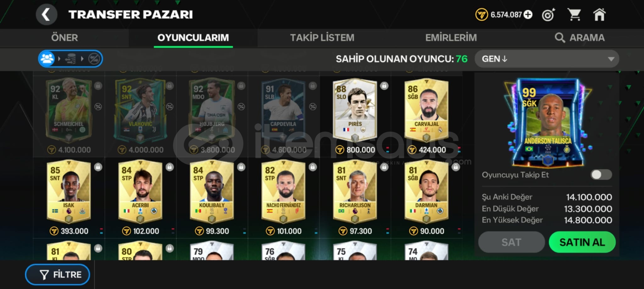This screenshot has width=644, height=289.
Task: Toggle lock on the Pirès card
Action: pos(384,86)
